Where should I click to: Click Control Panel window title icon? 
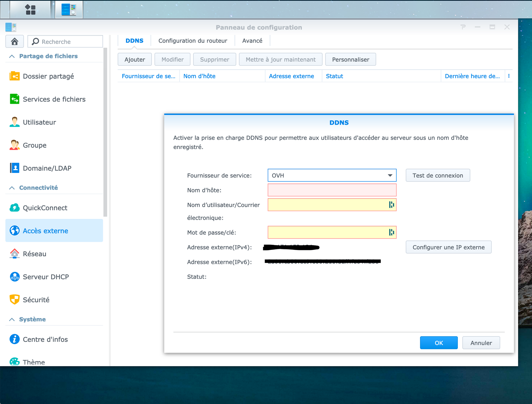tap(11, 27)
